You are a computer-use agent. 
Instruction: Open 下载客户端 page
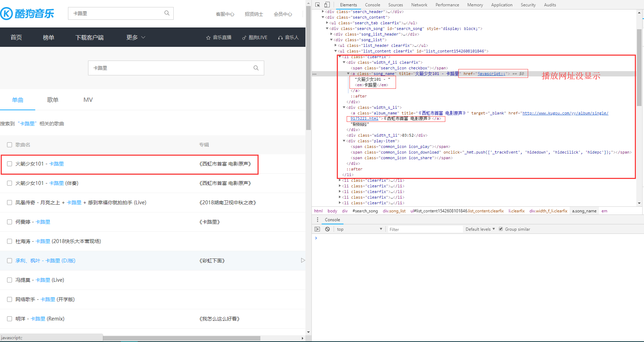[x=89, y=37]
